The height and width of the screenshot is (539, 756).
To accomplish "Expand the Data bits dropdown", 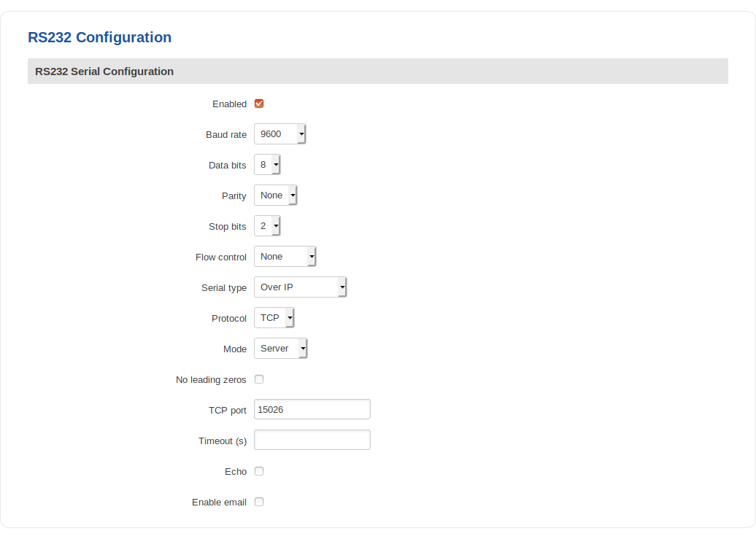I will click(x=267, y=165).
